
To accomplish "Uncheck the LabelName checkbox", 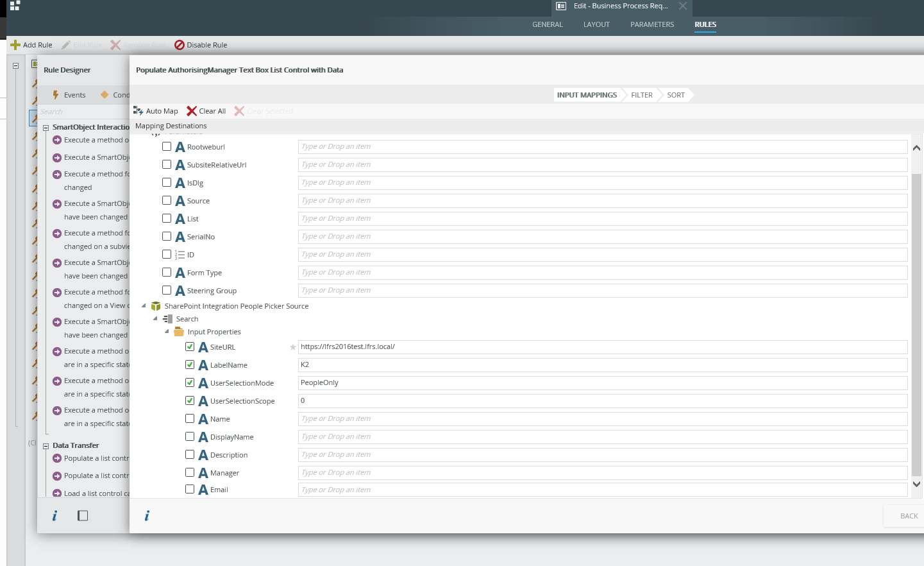I will point(190,364).
